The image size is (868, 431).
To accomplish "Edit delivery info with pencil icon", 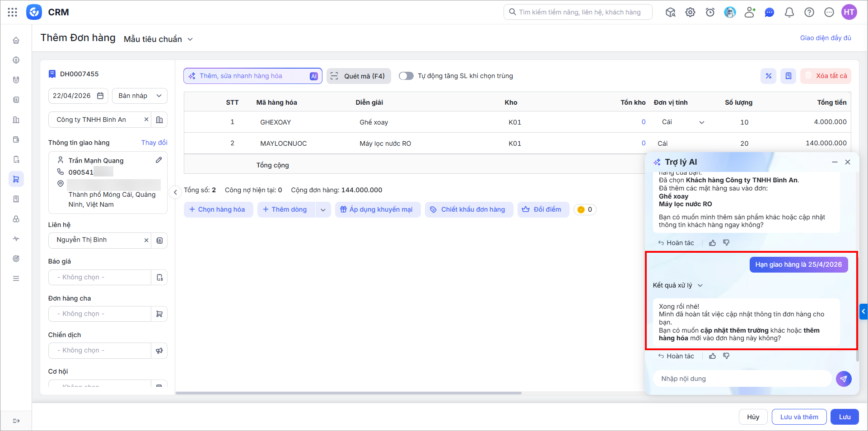I will tap(159, 160).
